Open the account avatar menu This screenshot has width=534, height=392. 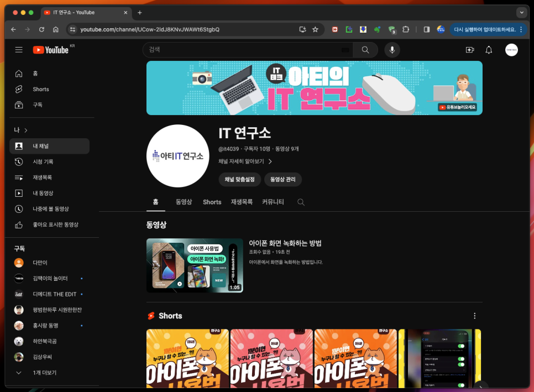click(x=511, y=50)
